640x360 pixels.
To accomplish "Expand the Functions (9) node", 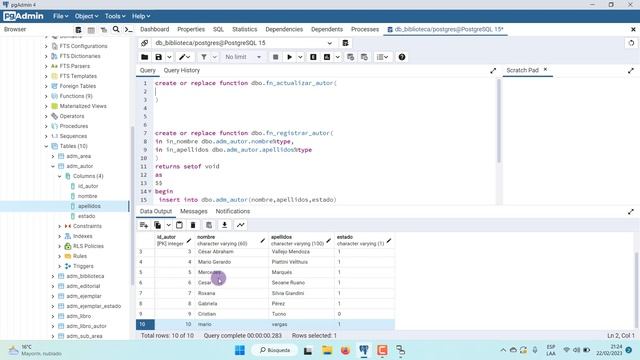I will [x=46, y=96].
